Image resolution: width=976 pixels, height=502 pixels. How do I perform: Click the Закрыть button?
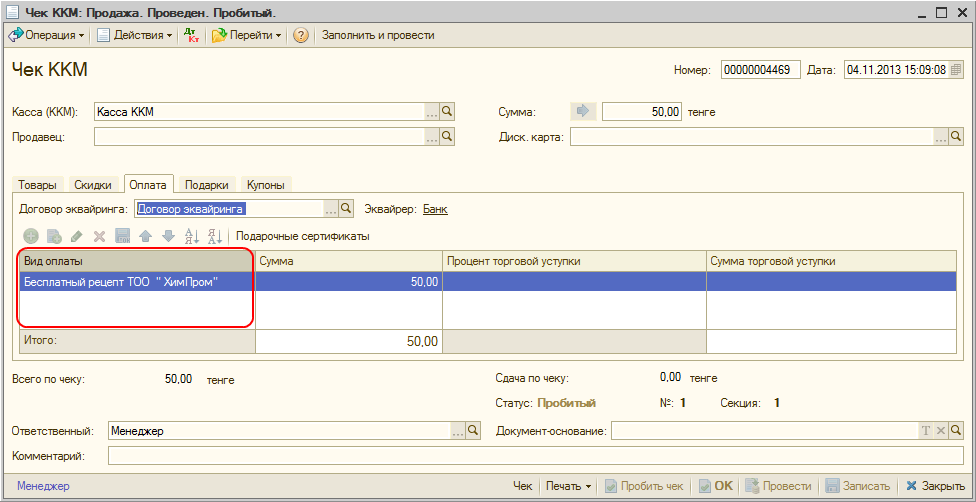[x=935, y=486]
